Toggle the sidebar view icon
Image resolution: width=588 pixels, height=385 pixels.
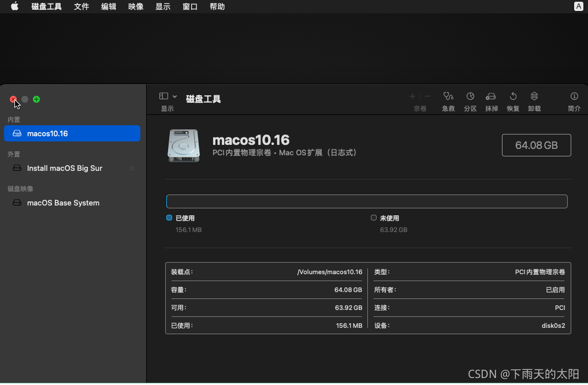[x=163, y=96]
